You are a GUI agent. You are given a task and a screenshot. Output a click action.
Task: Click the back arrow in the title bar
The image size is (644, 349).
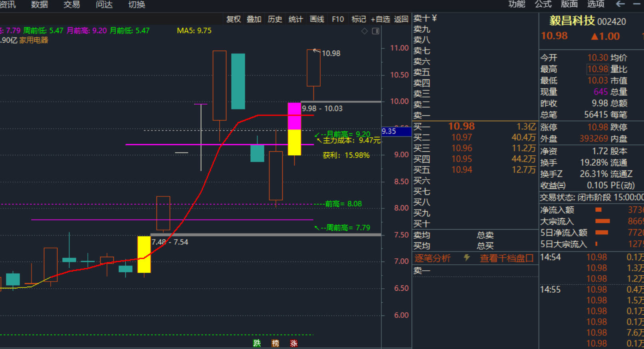pyautogui.click(x=620, y=4)
